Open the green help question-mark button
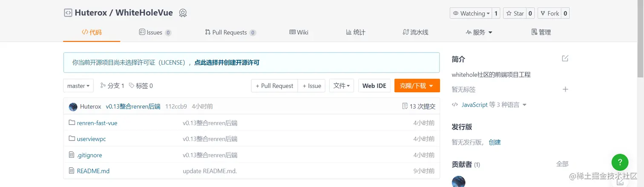This screenshot has width=644, height=187. (620, 162)
